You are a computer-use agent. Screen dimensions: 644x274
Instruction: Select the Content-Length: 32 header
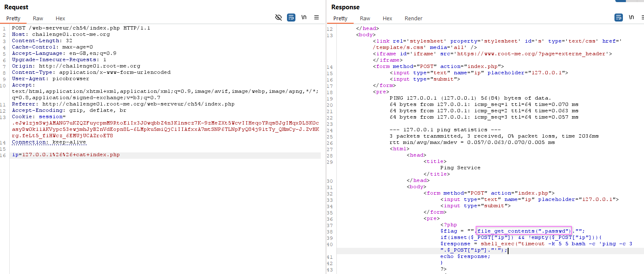click(x=42, y=41)
